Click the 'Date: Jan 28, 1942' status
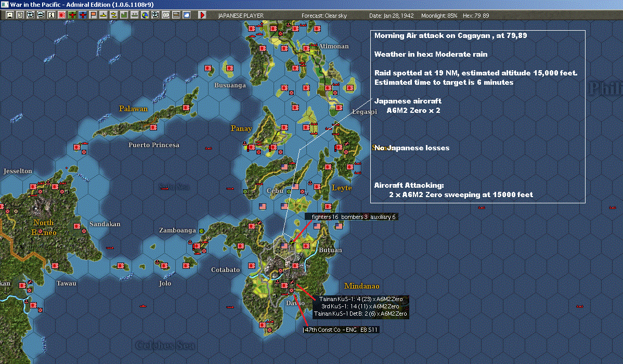The width and height of the screenshot is (623, 364). point(392,16)
